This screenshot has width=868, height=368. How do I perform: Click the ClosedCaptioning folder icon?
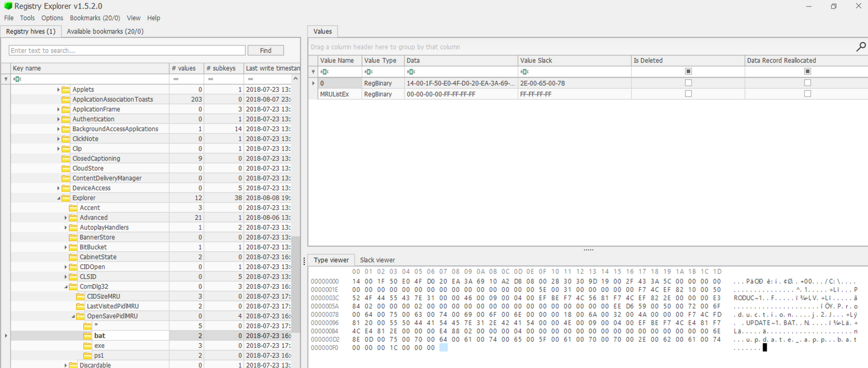[66, 159]
